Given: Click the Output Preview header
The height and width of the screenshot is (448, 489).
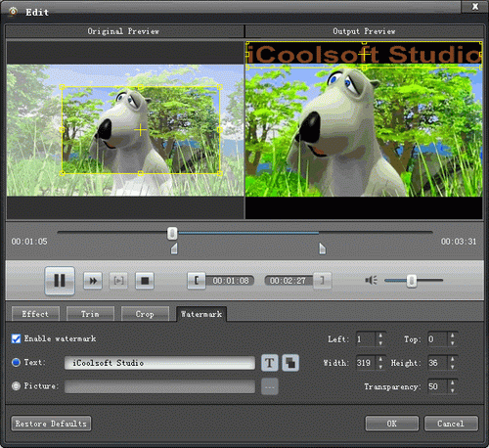Looking at the screenshot, I should tap(364, 31).
